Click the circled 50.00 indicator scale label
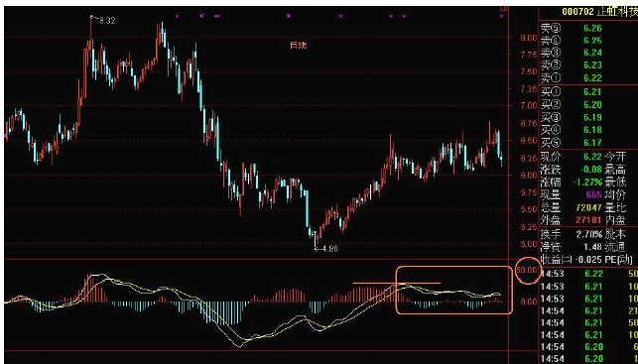Screen dimensions: 638x364 pos(527,270)
